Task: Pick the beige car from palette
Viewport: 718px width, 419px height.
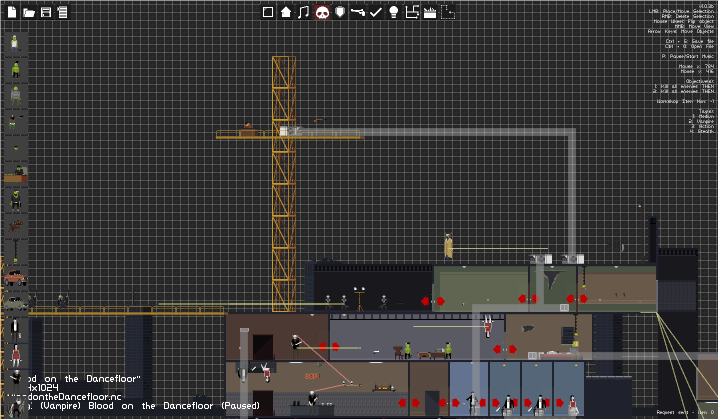Action: (16, 303)
